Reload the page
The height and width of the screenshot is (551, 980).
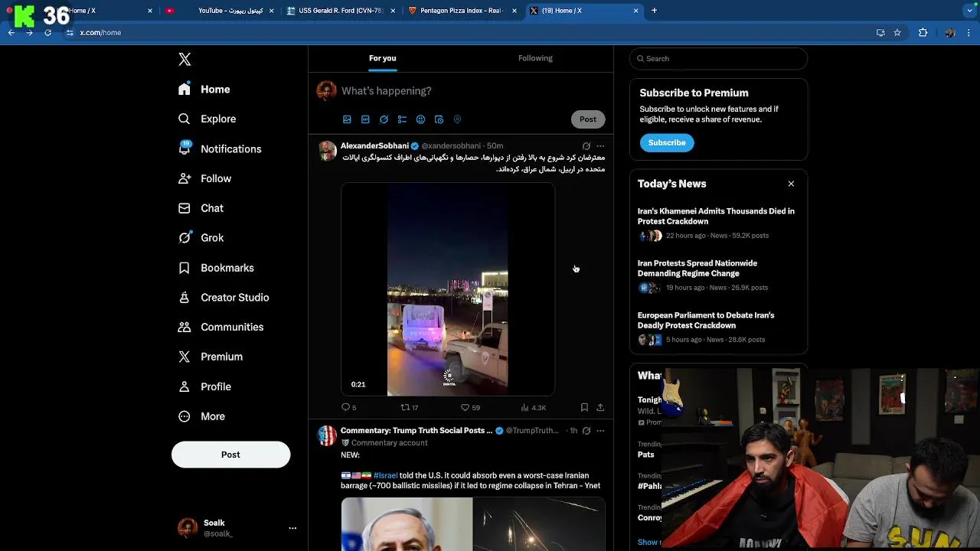point(47,33)
